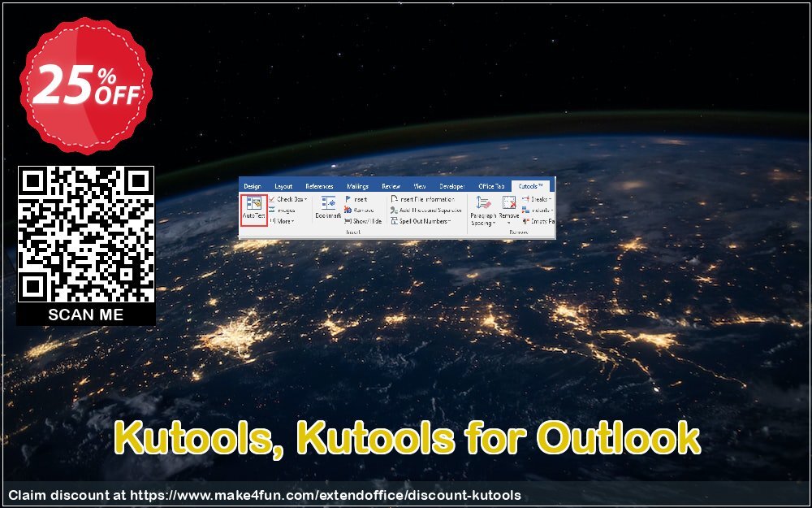Open Paragraph Spacing dropdown
This screenshot has height=508, width=812.
(483, 211)
